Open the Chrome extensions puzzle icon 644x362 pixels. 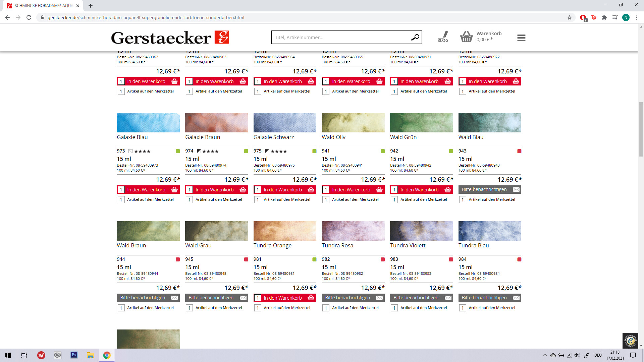pos(604,17)
